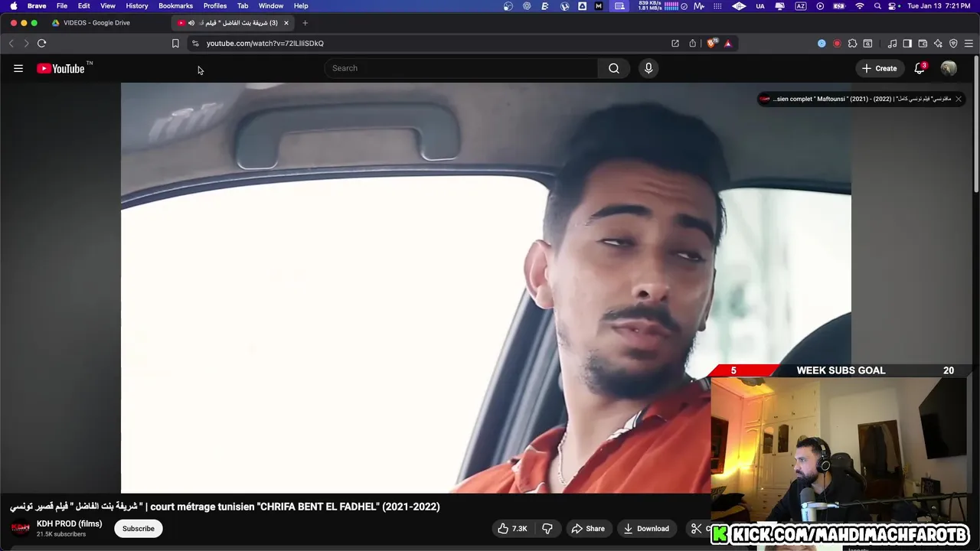980x551 pixels.
Task: Open Brave main menu hamburger
Action: click(x=969, y=44)
